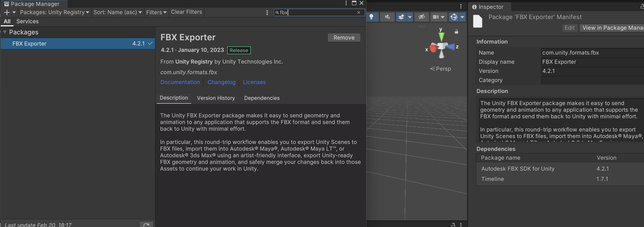Select Timeline dependency row
The height and width of the screenshot is (227, 644).
tap(560, 179)
